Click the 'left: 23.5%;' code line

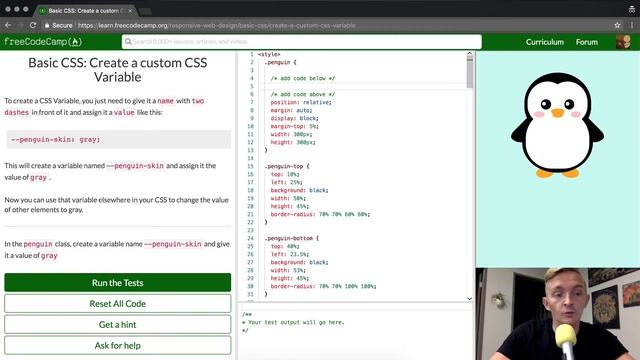[289, 254]
